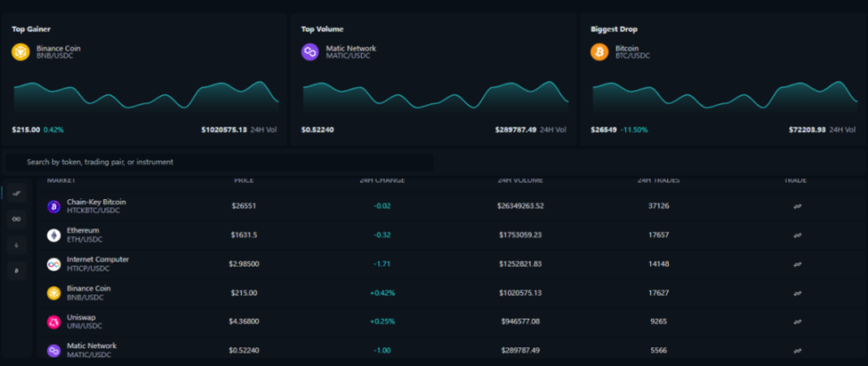Open trade for the Uniswap row

(797, 321)
